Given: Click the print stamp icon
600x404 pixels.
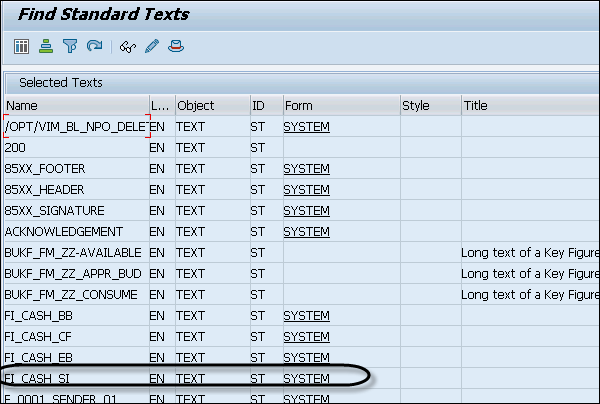Looking at the screenshot, I should (176, 46).
